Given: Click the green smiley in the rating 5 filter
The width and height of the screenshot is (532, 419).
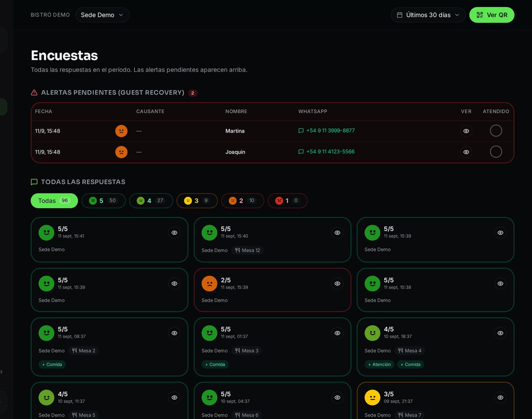Looking at the screenshot, I should [93, 201].
